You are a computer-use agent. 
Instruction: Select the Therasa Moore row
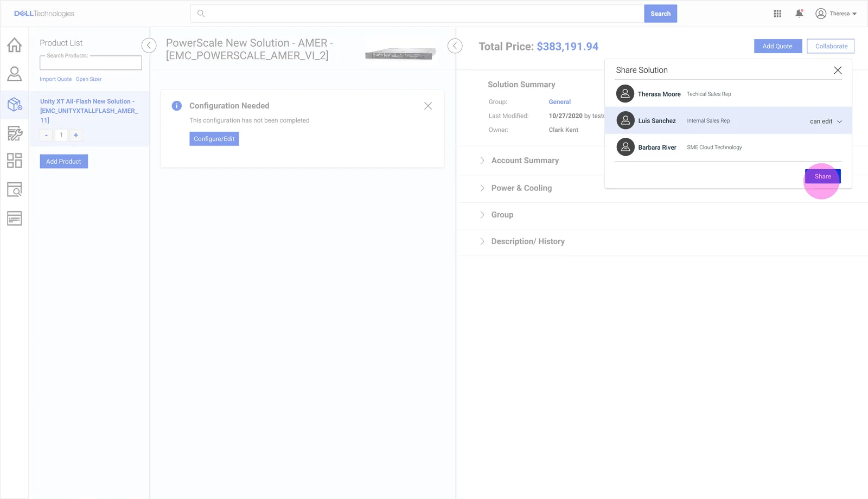(728, 94)
